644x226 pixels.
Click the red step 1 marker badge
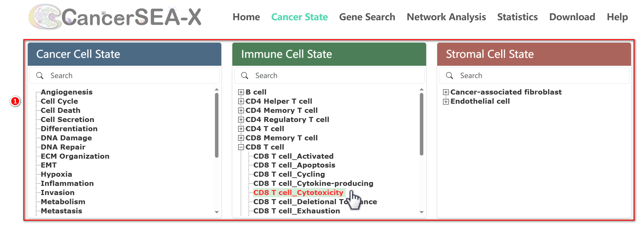click(x=15, y=101)
